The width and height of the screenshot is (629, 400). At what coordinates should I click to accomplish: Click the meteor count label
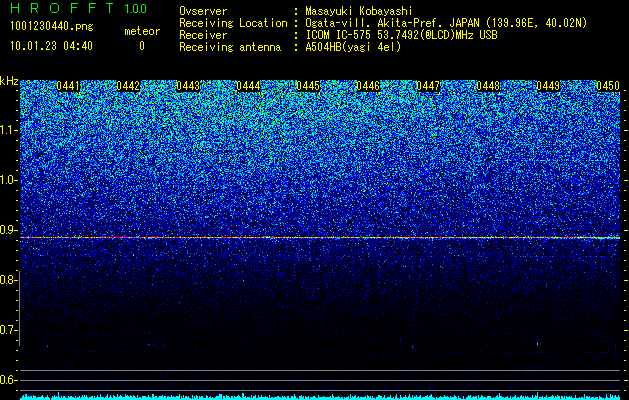[142, 31]
